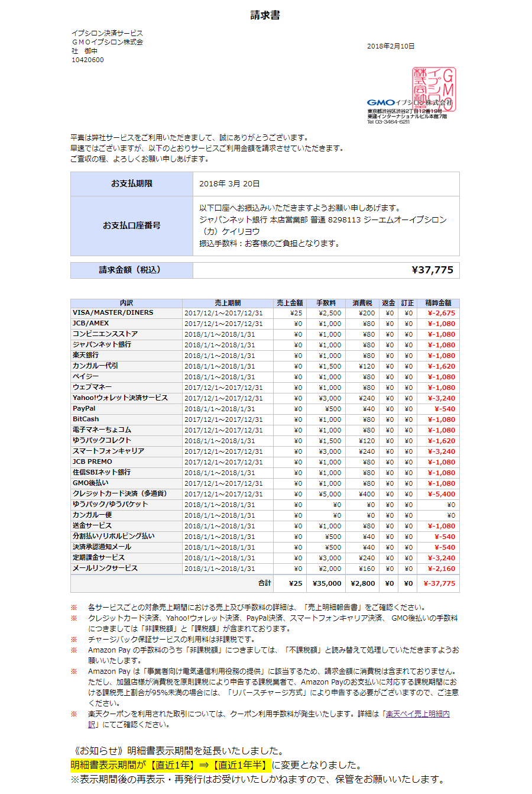Click the 合計 label in totals row
Screen dimensions: 532x794
(x=265, y=583)
